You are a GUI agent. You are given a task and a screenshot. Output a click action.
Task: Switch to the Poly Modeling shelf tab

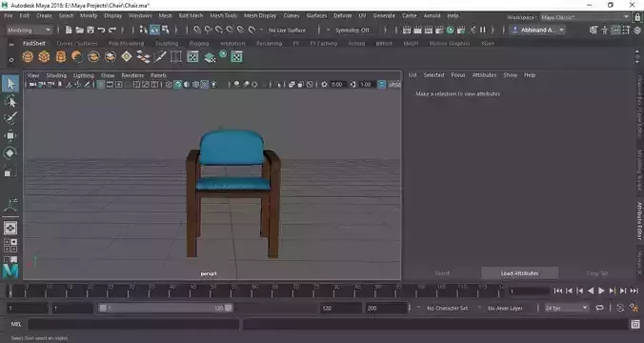(126, 43)
